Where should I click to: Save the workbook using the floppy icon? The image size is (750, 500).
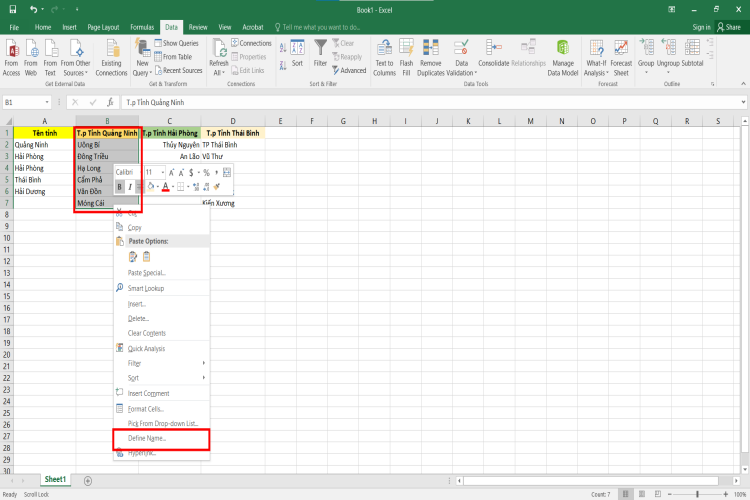pyautogui.click(x=13, y=10)
